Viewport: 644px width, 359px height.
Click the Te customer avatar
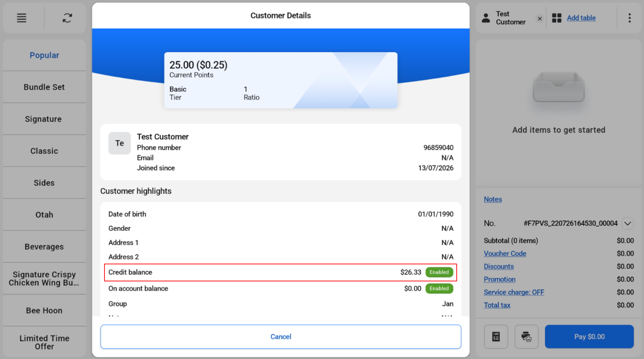119,143
